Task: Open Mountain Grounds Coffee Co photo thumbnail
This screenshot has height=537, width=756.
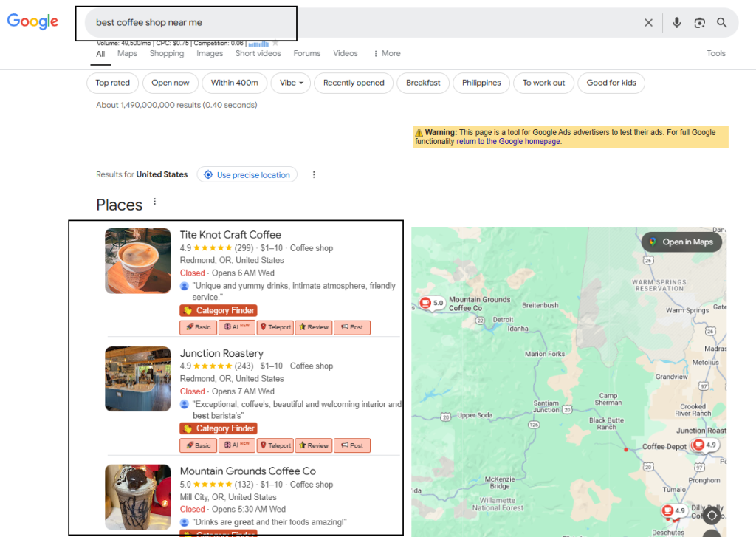Action: pos(138,497)
